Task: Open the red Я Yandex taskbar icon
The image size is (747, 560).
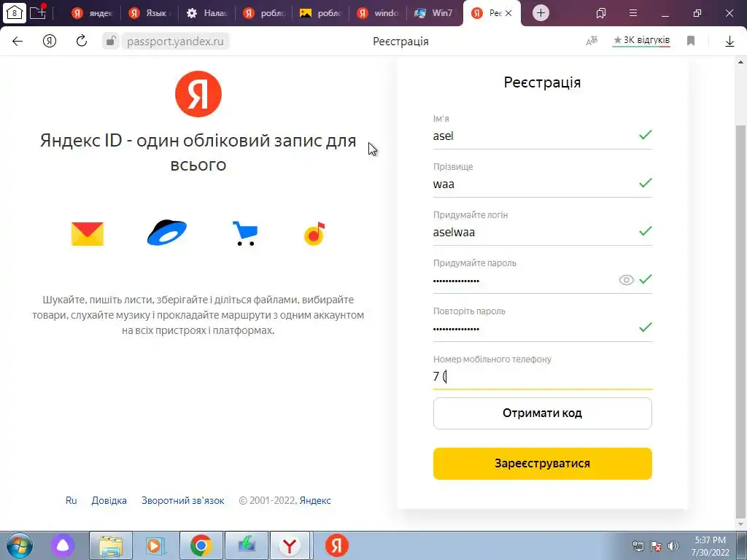Action: [x=337, y=545]
